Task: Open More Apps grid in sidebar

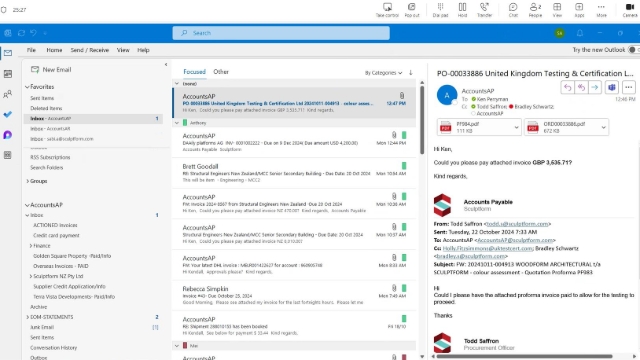Action: (8, 155)
